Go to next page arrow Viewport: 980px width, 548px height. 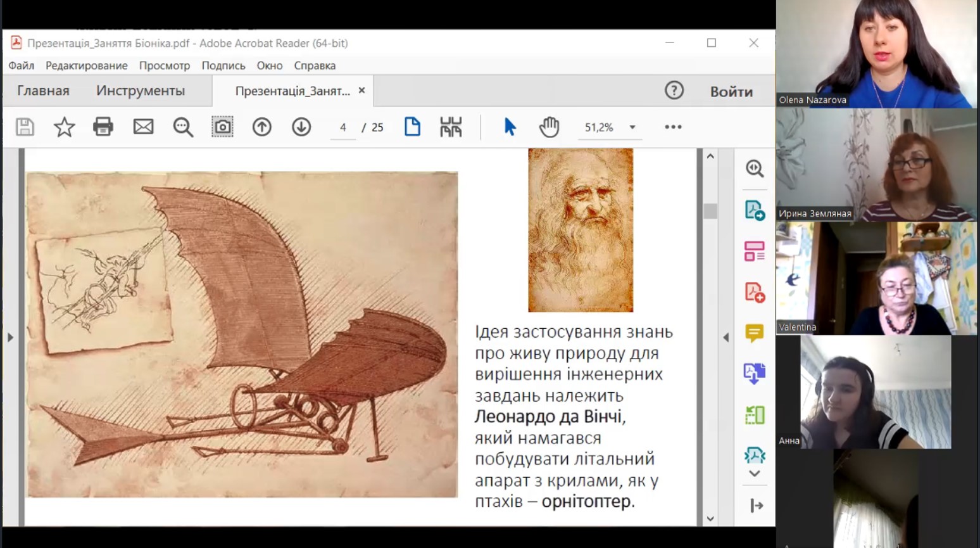[x=301, y=127]
